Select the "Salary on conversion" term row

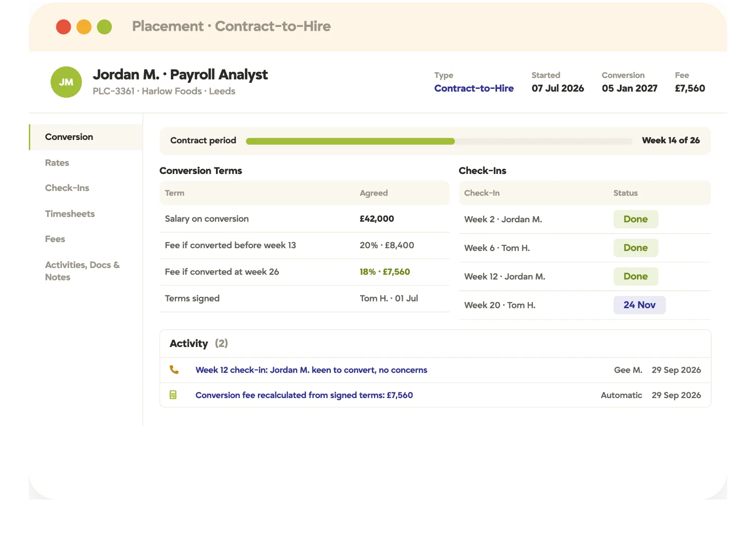point(304,219)
